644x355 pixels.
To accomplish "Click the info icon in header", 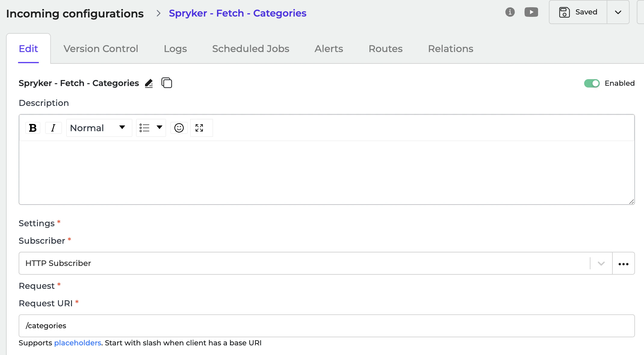I will tap(510, 12).
